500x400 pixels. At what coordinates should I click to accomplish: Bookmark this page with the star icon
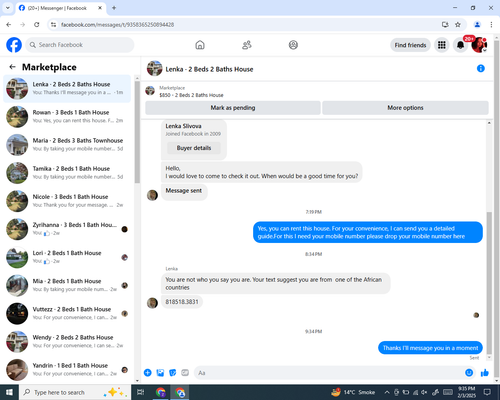click(458, 24)
